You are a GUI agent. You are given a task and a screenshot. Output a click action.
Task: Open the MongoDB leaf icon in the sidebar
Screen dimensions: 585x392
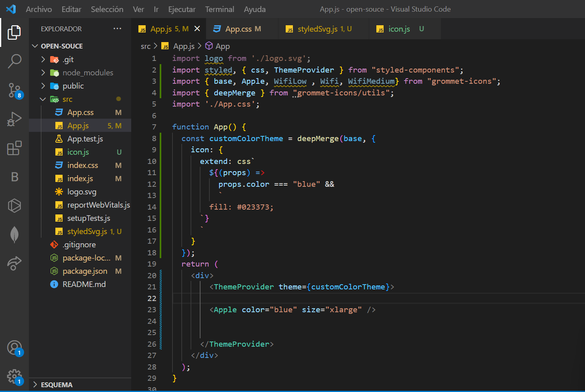[15, 234]
